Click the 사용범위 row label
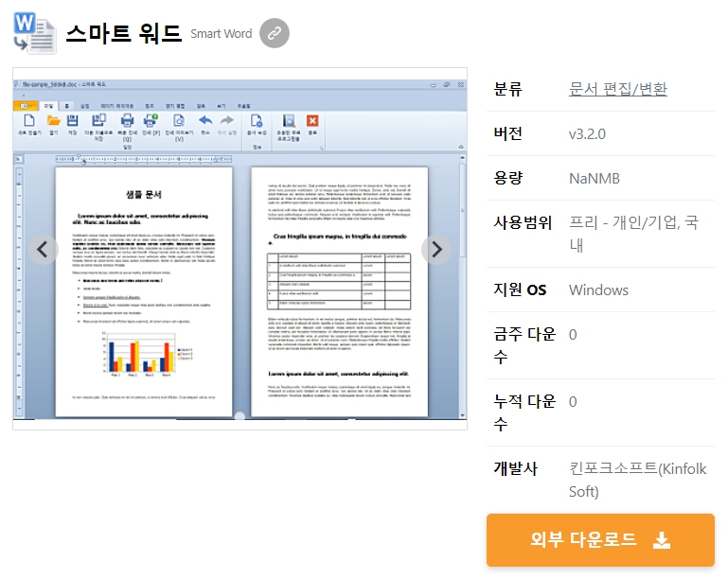This screenshot has height=579, width=728. pos(523,222)
